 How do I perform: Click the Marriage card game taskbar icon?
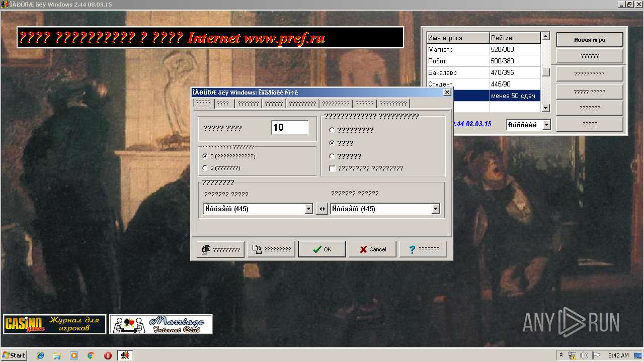coord(125,355)
